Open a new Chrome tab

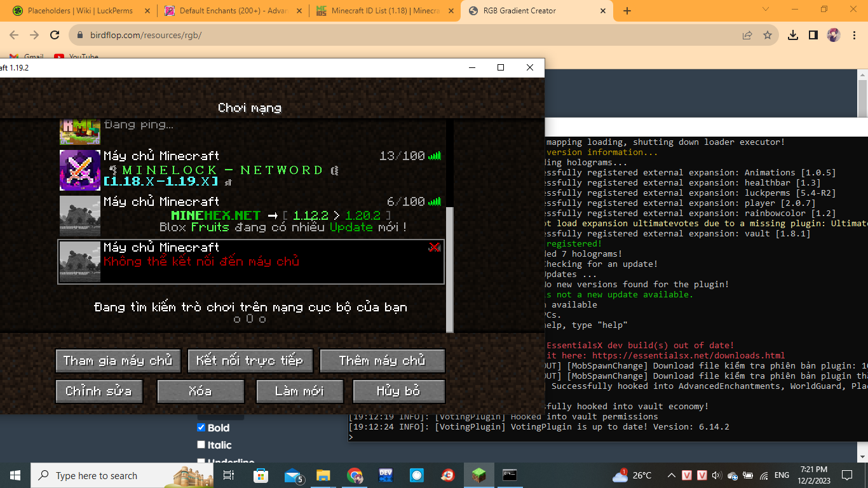pos(627,11)
